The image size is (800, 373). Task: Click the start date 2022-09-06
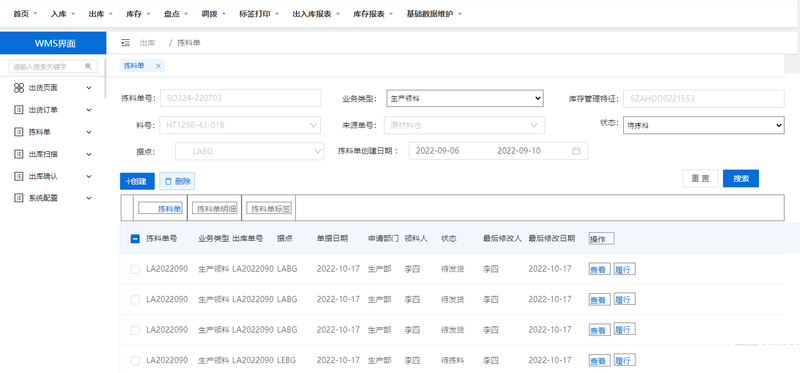coord(438,151)
